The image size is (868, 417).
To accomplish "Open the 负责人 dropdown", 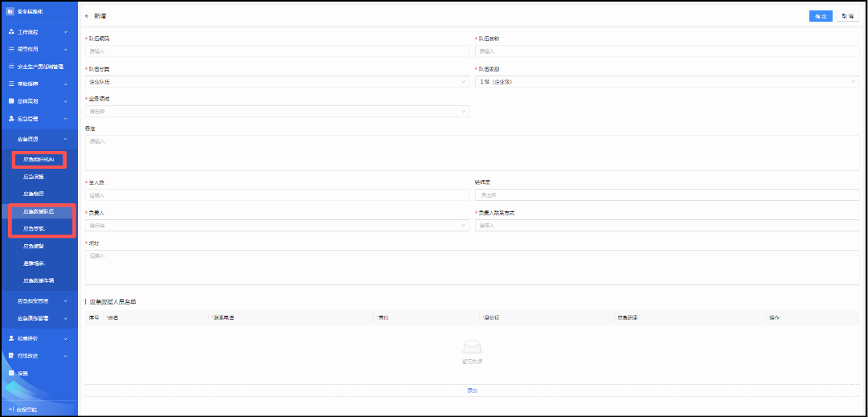I will [276, 226].
